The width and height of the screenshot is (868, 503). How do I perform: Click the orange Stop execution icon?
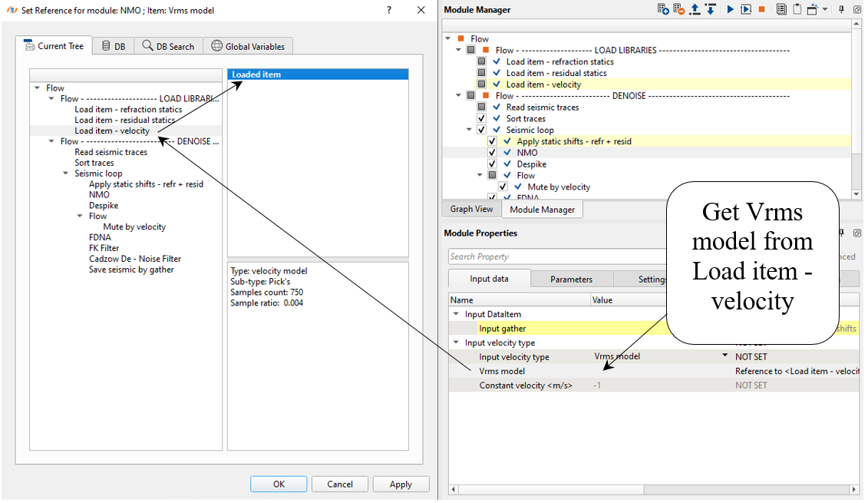click(761, 9)
